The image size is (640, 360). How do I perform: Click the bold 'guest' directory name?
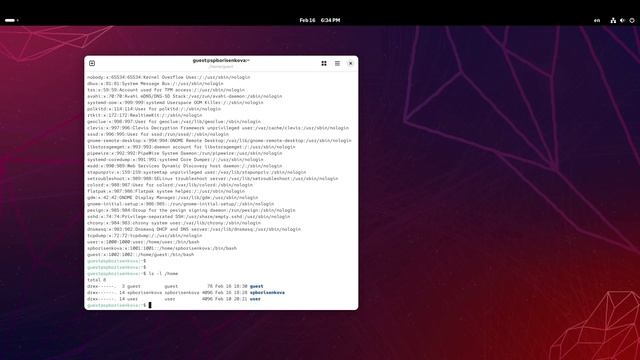pos(256,287)
